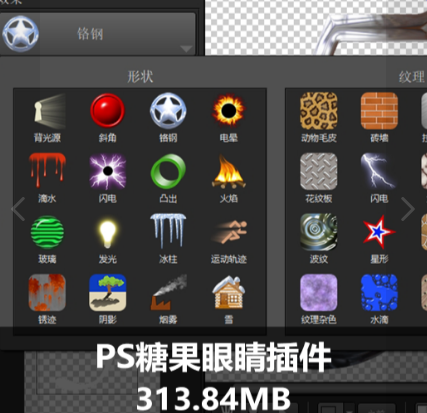Select the 花纹板 diamond plate texture
This screenshot has height=413, width=427.
(319, 171)
